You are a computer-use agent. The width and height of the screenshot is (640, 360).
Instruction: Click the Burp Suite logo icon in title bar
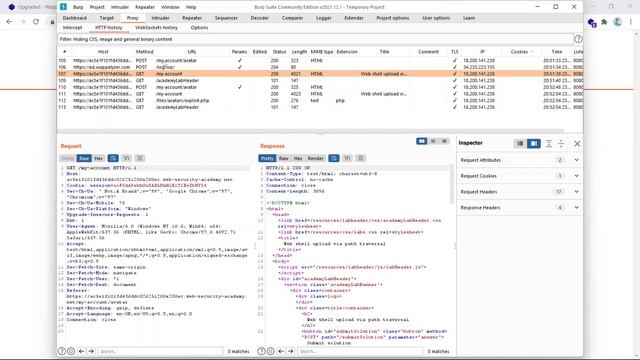coord(63,7)
